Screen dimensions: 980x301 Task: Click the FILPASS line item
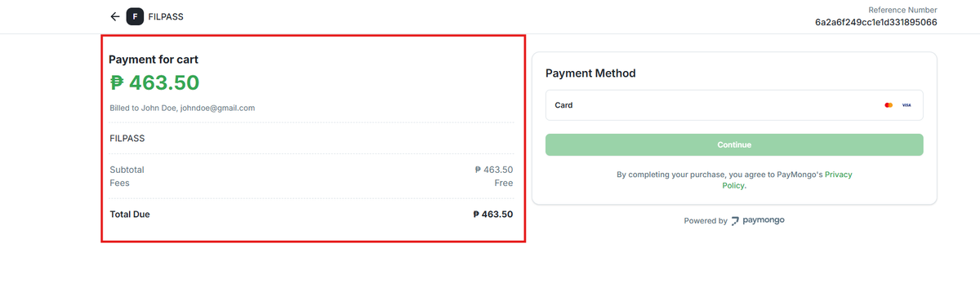pos(127,139)
